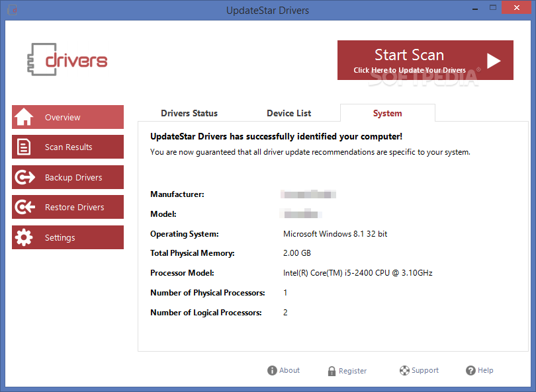Click the blurred Manufacturer value
This screenshot has width=536, height=392.
click(308, 194)
